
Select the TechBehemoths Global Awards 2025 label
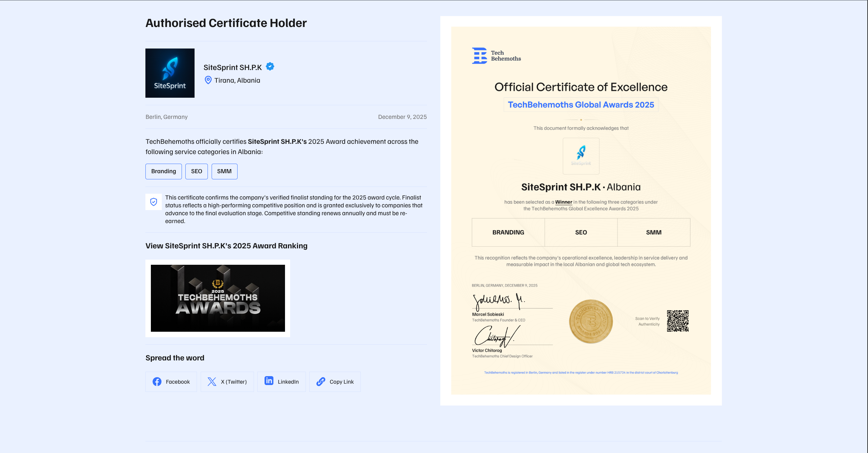(x=581, y=105)
